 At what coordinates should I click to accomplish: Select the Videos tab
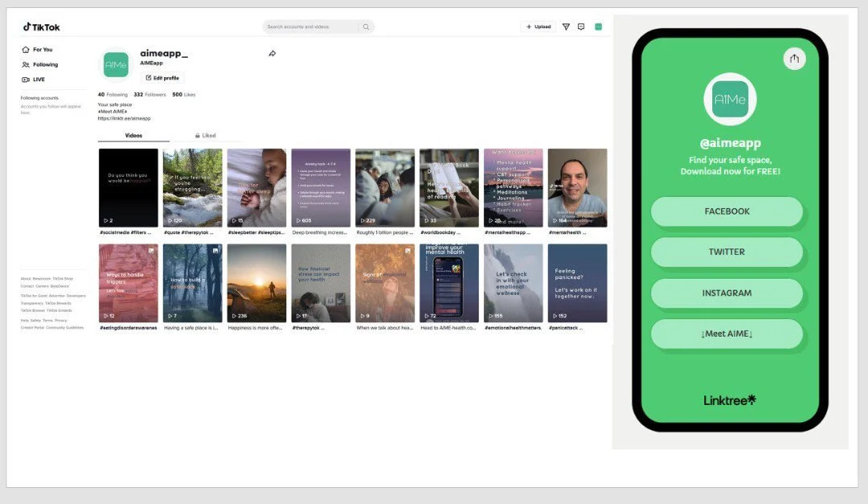(x=133, y=134)
